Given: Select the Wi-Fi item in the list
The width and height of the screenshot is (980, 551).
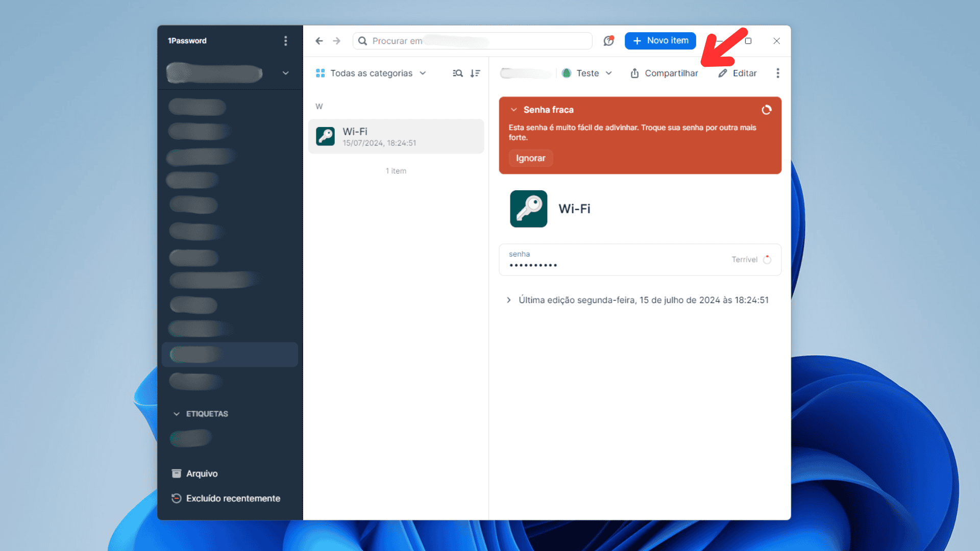Looking at the screenshot, I should click(396, 136).
